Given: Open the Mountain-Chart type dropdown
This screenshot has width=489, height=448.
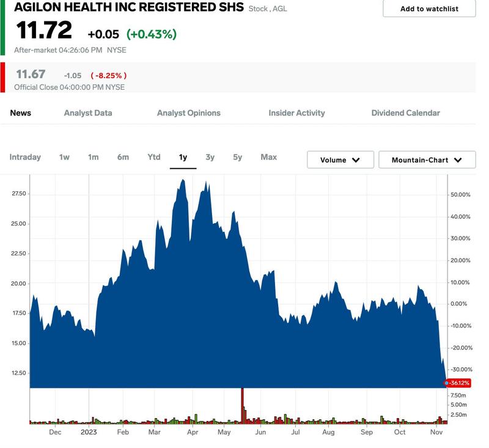Looking at the screenshot, I should pyautogui.click(x=427, y=160).
